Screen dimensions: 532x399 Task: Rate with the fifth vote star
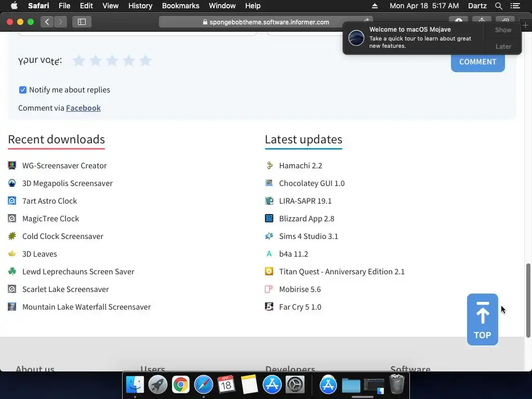pyautogui.click(x=145, y=61)
